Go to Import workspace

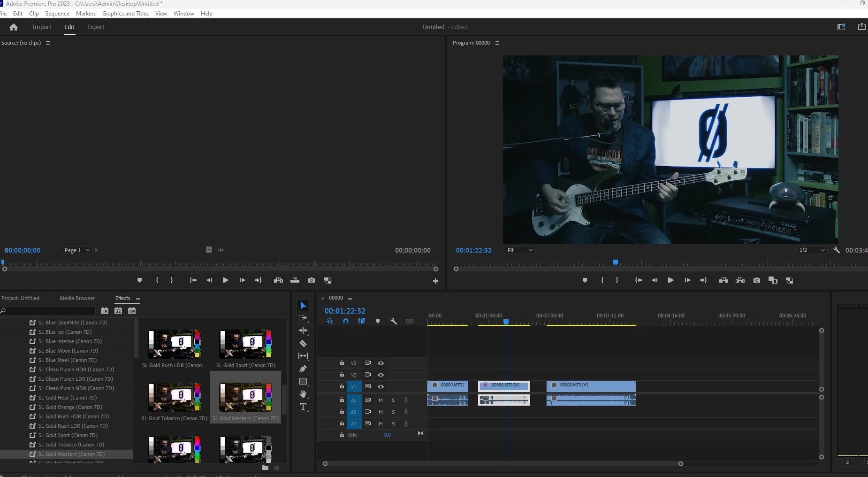click(42, 27)
